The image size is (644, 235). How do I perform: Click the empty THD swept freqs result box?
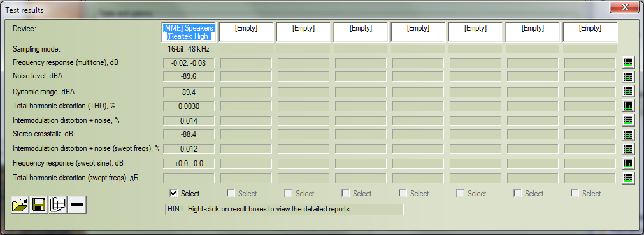[189, 178]
